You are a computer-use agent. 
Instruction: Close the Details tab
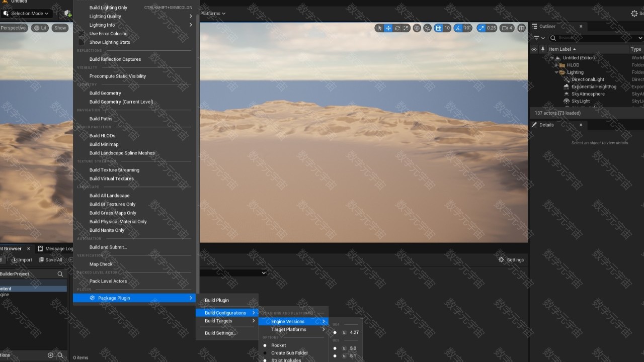(581, 125)
